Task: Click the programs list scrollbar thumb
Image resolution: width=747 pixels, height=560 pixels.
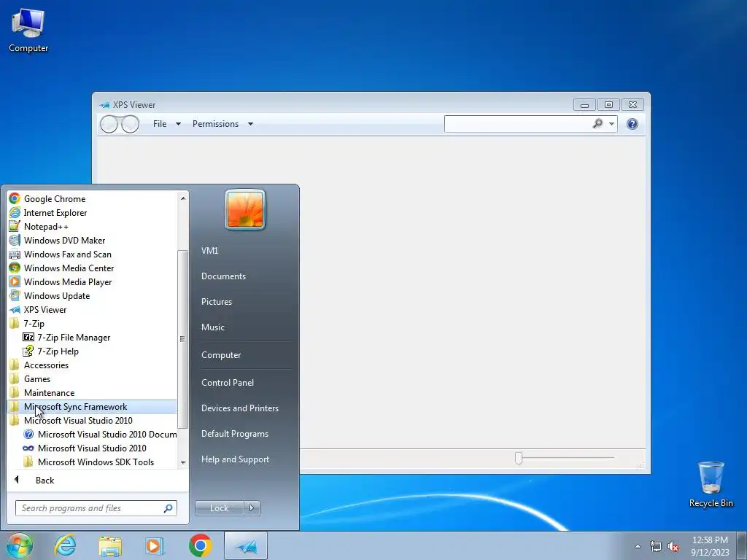Action: tap(183, 339)
